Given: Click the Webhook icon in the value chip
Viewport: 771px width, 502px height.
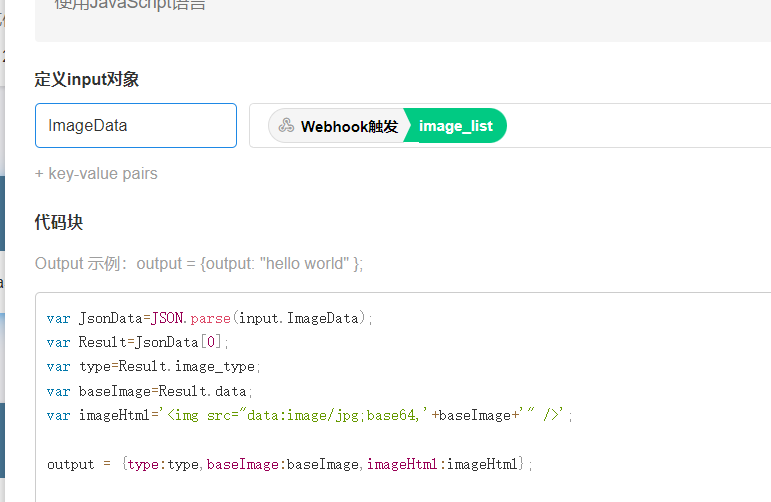Looking at the screenshot, I should click(286, 126).
